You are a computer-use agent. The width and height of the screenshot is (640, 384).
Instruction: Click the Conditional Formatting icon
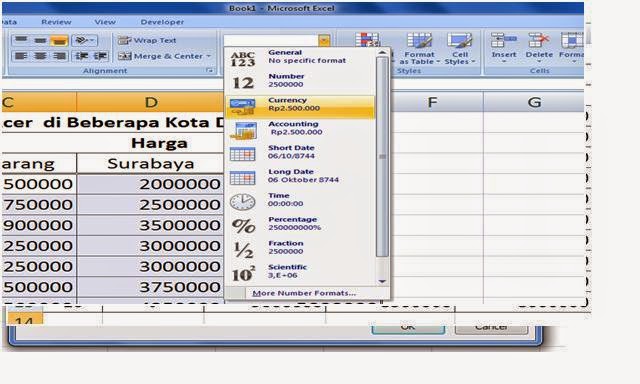(367, 40)
